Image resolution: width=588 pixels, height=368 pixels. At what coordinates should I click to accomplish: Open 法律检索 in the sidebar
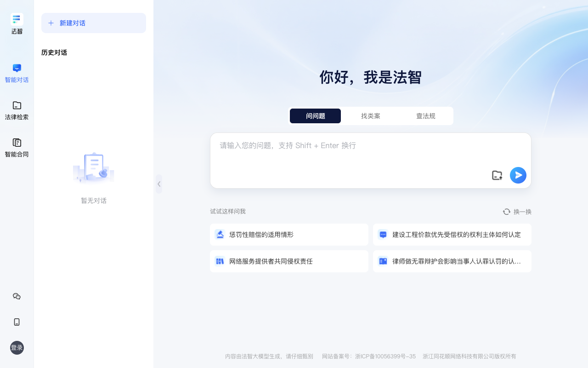click(17, 110)
